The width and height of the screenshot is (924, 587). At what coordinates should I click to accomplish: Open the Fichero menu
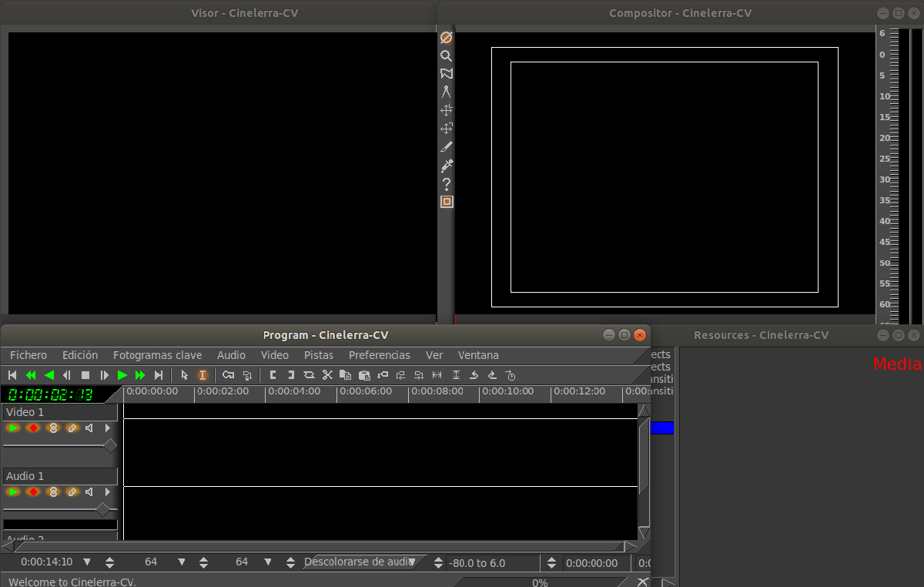click(28, 355)
